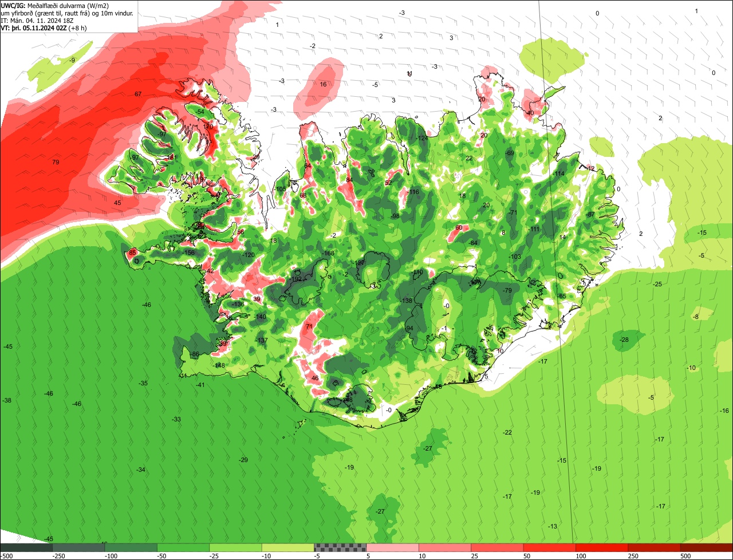733x560 pixels.
Task: Click the map value '-103'
Action: click(x=515, y=257)
